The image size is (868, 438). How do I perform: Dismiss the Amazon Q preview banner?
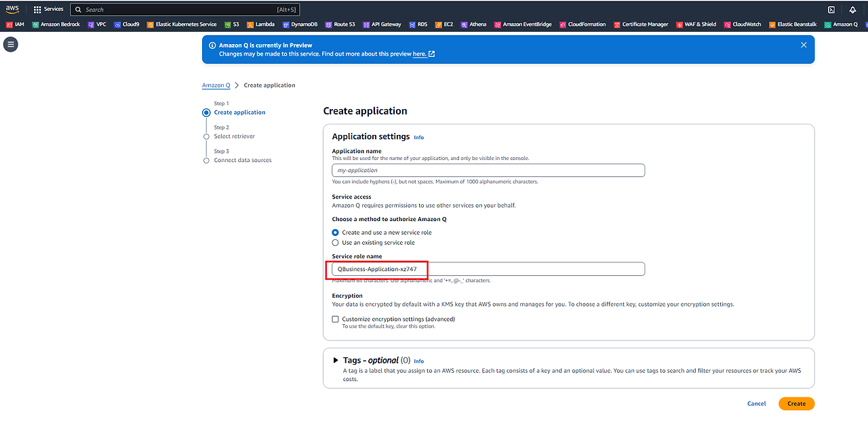coord(804,45)
